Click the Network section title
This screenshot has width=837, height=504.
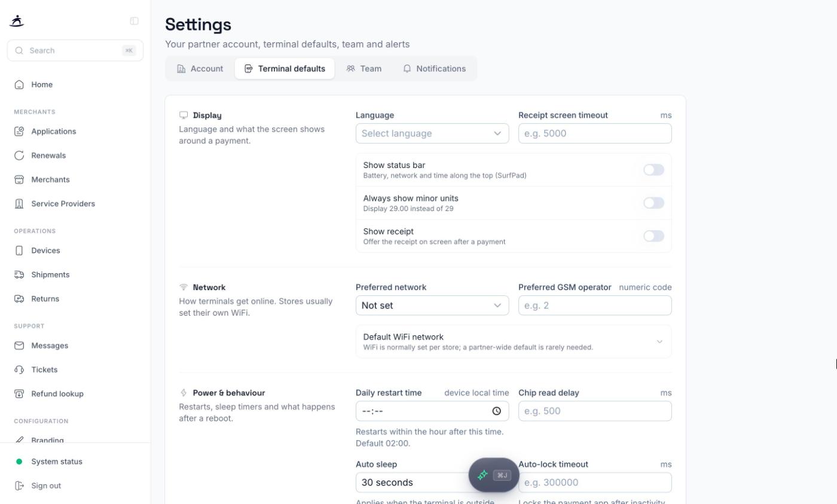(x=209, y=288)
